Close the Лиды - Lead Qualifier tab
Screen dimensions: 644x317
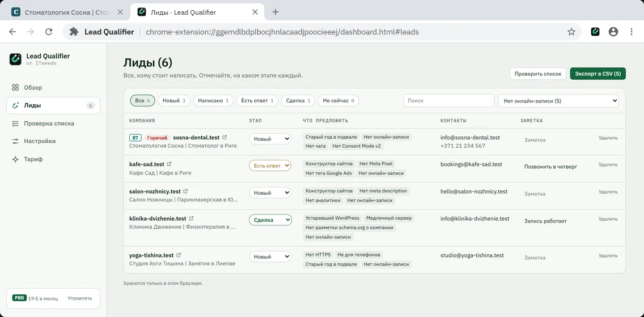pyautogui.click(x=255, y=12)
